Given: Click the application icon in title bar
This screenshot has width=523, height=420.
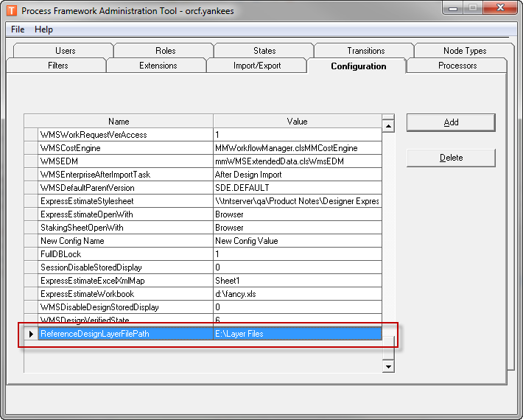Looking at the screenshot, I should coord(11,10).
